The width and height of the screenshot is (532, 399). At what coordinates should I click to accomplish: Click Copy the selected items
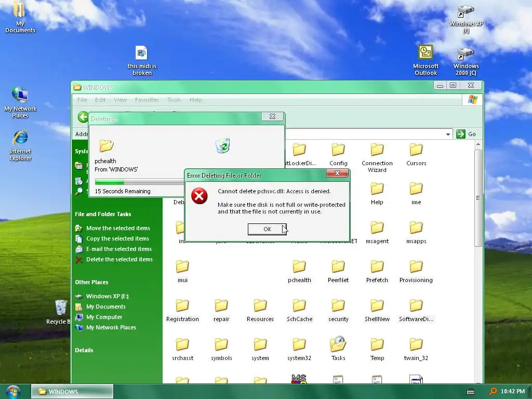(x=117, y=238)
